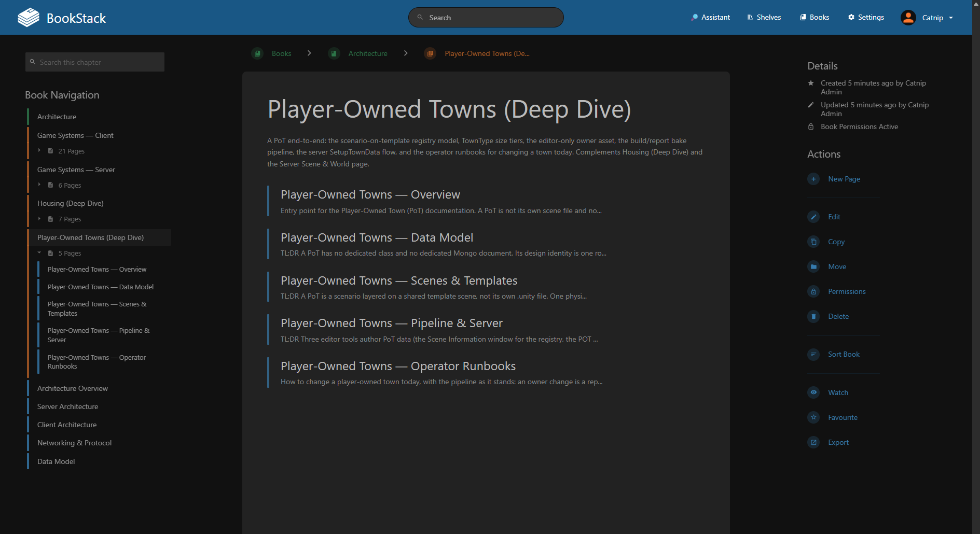Click the Catnip user avatar
Screen dimensions: 980x534
coord(908,18)
